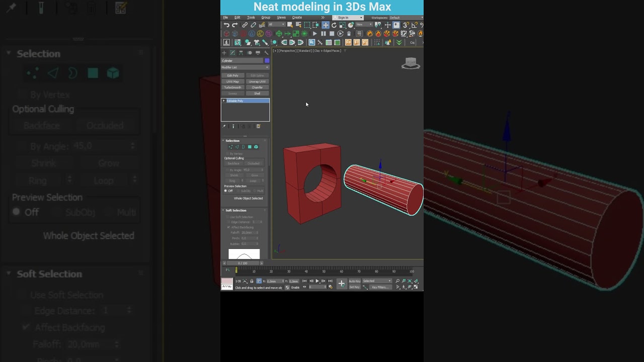This screenshot has width=644, height=362.
Task: Expand the Editable Poly stack entry arrow
Action: 224,101
